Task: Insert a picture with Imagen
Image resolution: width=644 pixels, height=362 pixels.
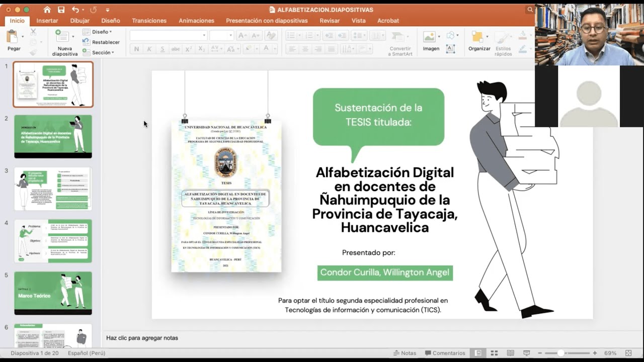Action: pyautogui.click(x=431, y=41)
